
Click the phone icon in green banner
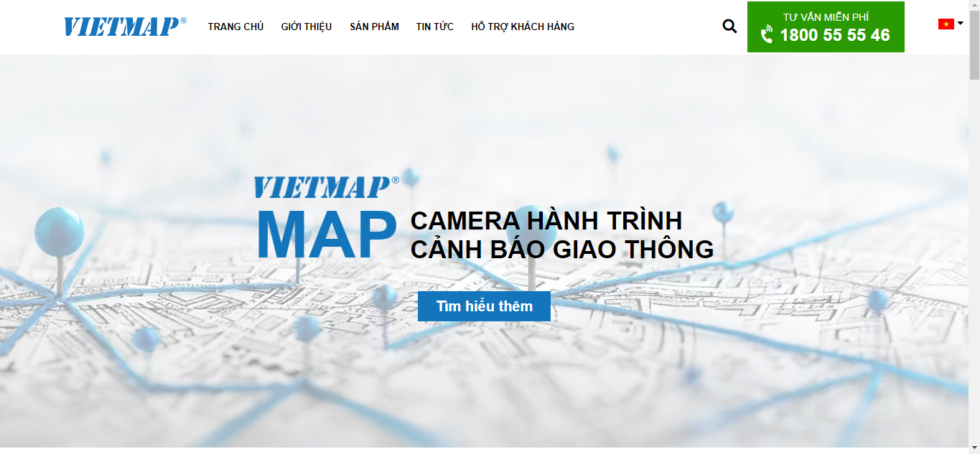767,34
